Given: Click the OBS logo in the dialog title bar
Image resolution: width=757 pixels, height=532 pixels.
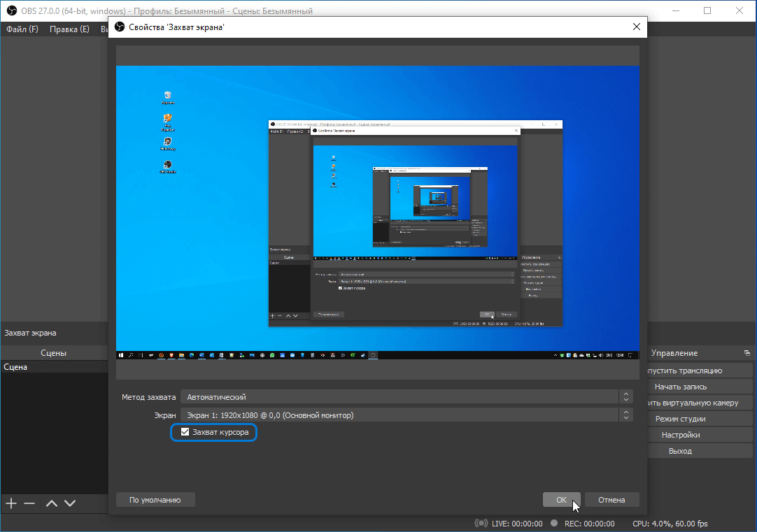Looking at the screenshot, I should 119,27.
